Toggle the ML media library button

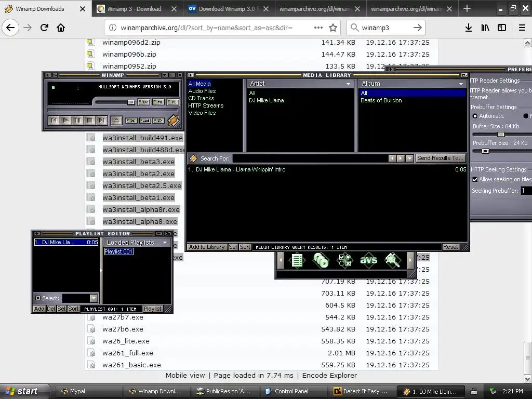click(x=158, y=102)
